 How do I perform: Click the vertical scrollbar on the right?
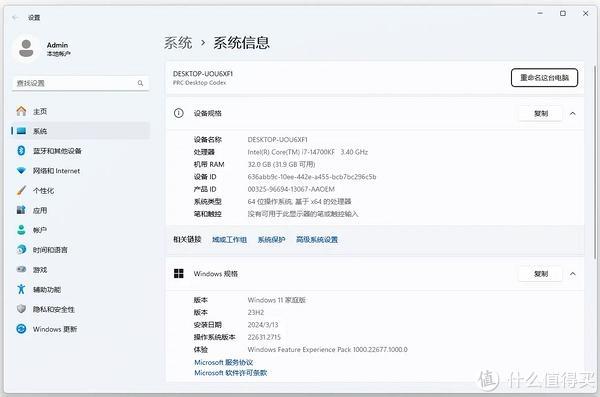click(595, 163)
